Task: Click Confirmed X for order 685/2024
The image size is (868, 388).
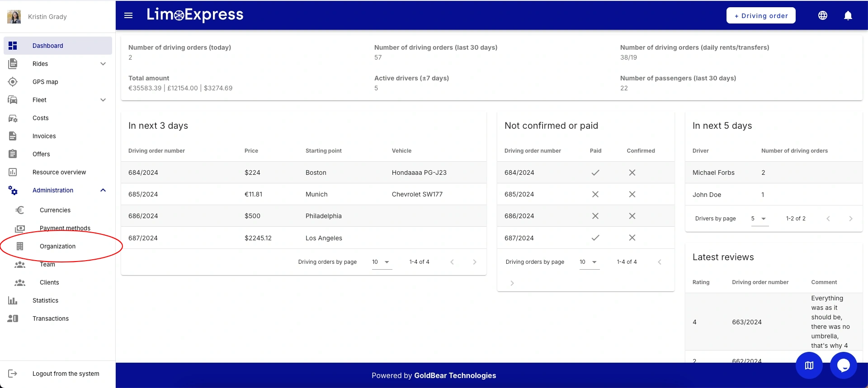Action: tap(632, 194)
